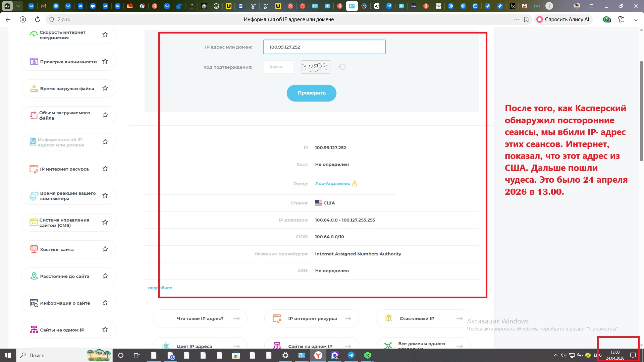
Task: Toggle star for Хостинг сайта
Action: (x=105, y=249)
